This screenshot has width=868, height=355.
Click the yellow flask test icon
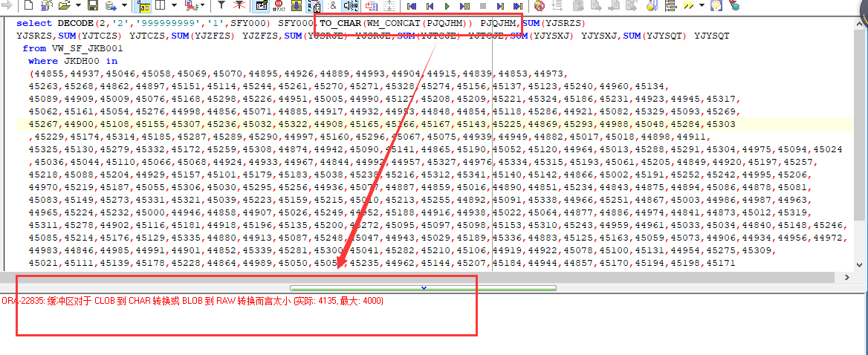pos(652,5)
